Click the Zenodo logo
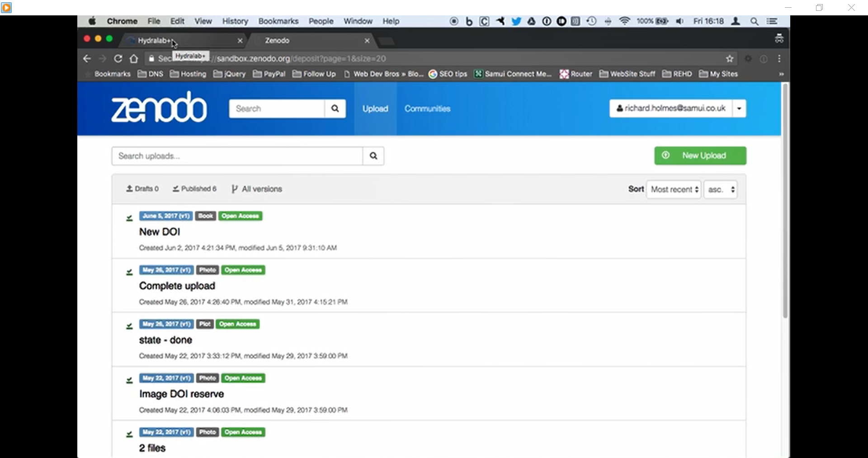868x458 pixels. (159, 107)
